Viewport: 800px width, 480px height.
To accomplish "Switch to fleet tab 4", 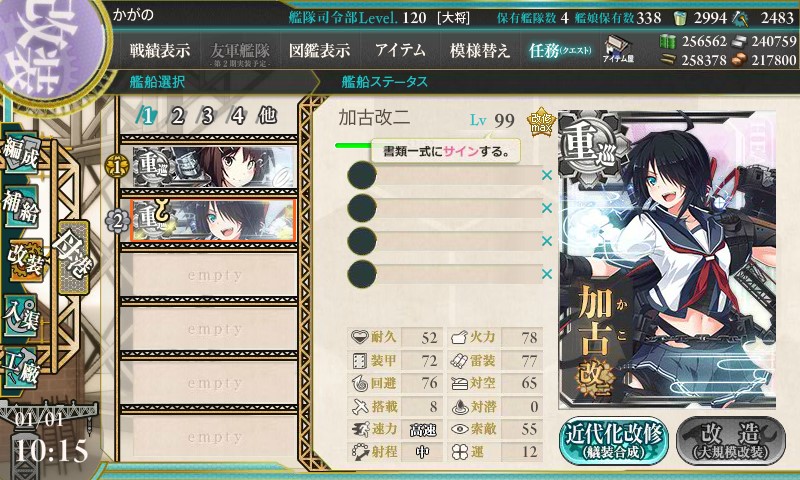I will [x=238, y=116].
